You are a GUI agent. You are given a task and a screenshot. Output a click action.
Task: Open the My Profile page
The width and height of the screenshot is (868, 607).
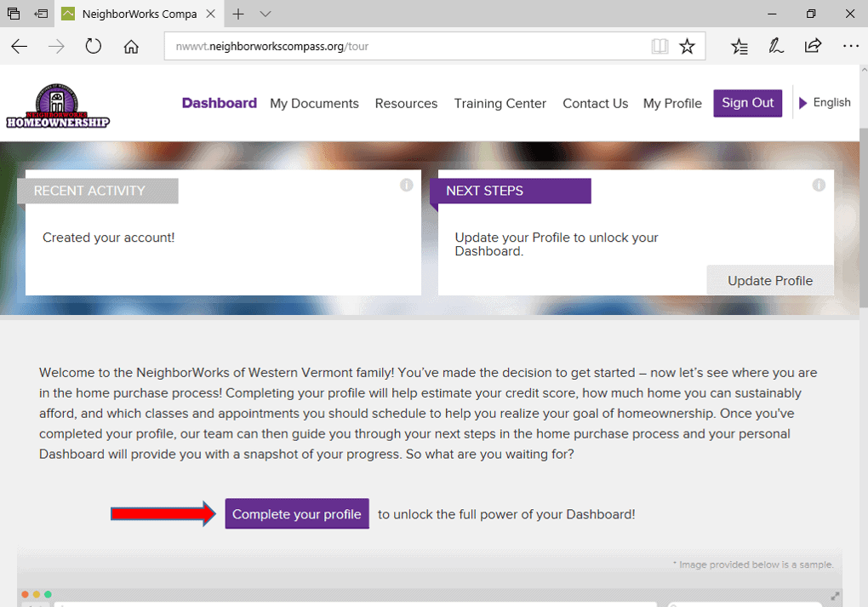point(672,104)
